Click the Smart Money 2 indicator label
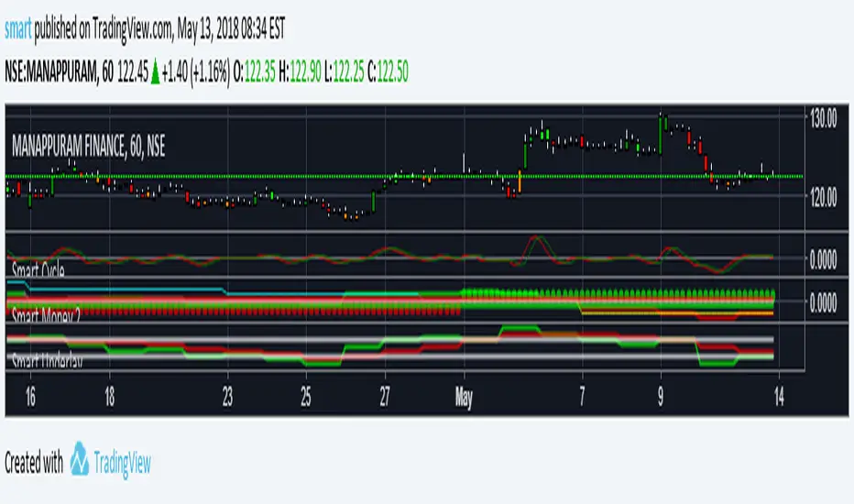The image size is (854, 504). 46,315
